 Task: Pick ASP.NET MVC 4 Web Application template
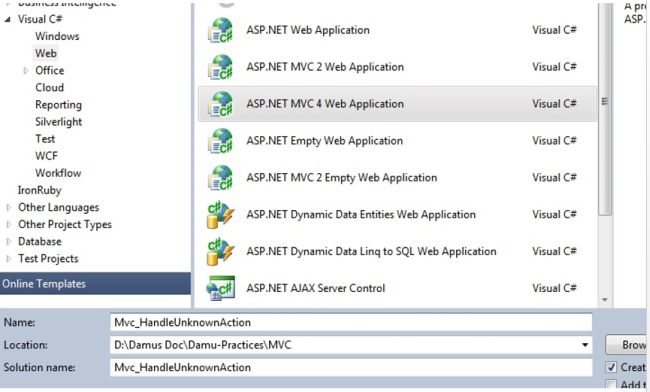325,104
